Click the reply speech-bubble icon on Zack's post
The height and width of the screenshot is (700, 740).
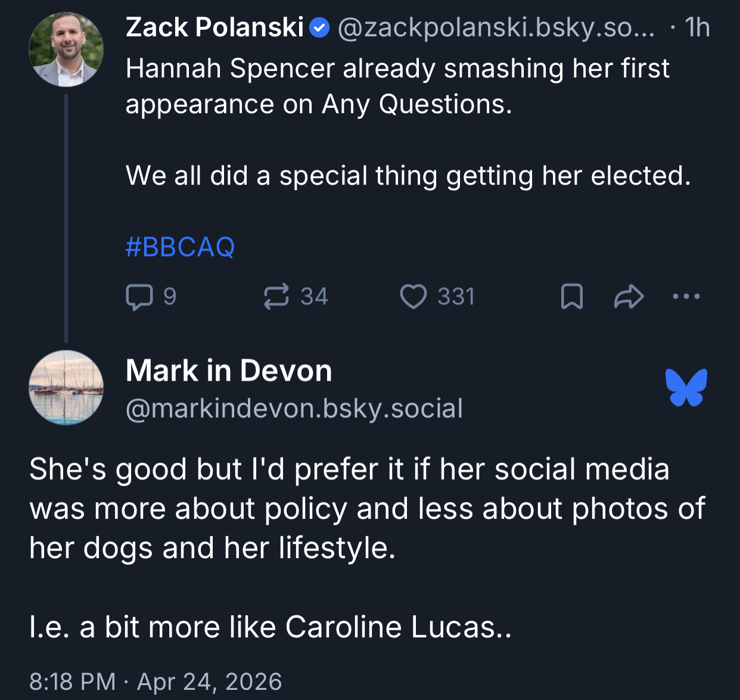139,297
